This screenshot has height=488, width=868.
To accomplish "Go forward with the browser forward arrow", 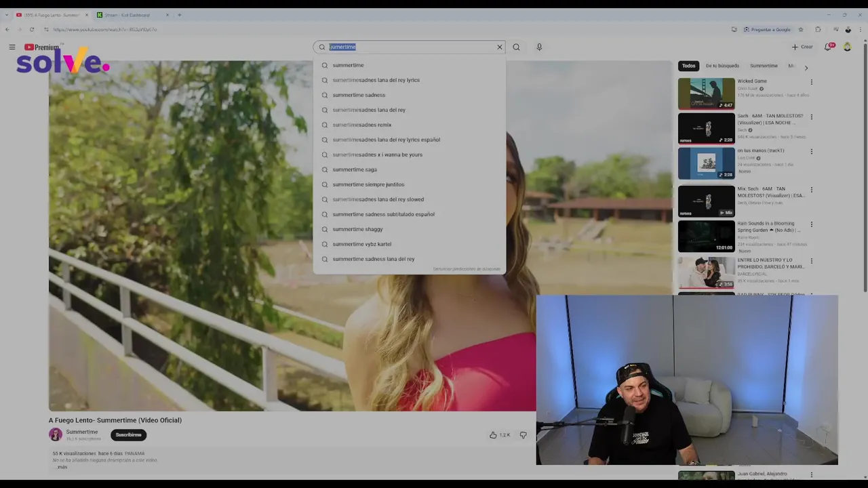I will (x=19, y=29).
